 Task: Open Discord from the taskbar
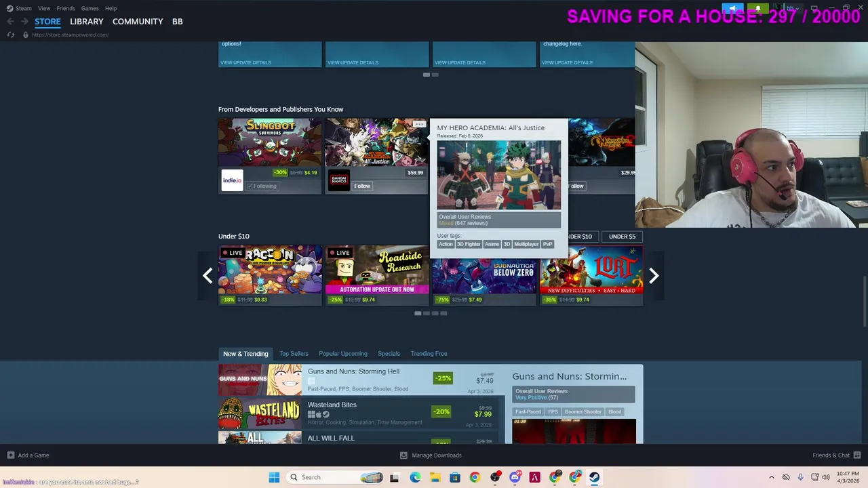coord(515,477)
